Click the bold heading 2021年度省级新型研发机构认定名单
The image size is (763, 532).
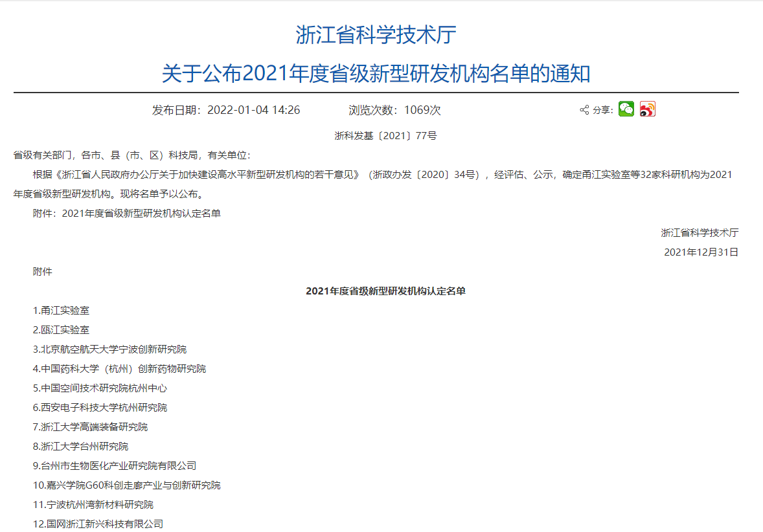pos(385,291)
